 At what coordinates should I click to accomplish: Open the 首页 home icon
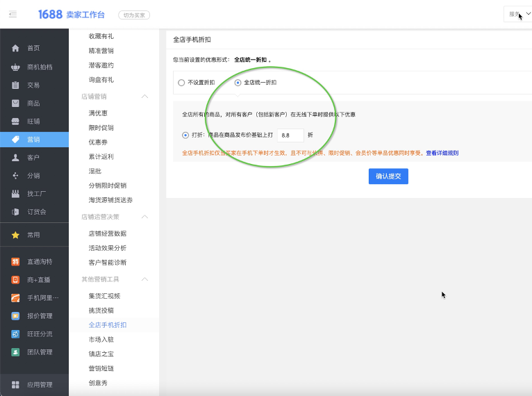[15, 48]
